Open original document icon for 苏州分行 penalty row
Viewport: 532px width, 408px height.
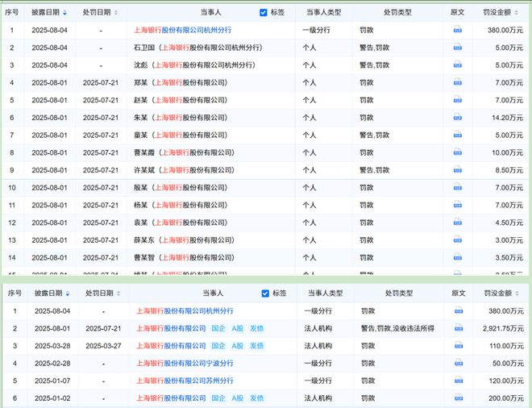[458, 381]
